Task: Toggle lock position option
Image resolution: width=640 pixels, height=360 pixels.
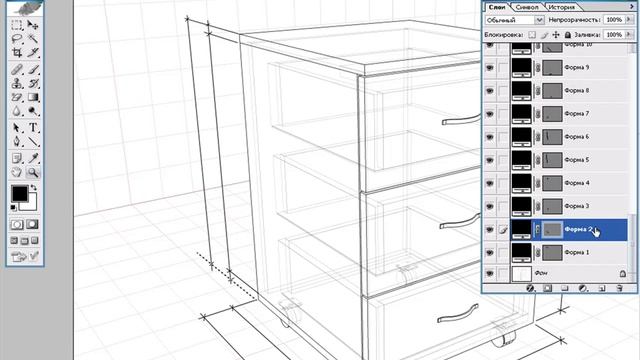Action: point(556,35)
